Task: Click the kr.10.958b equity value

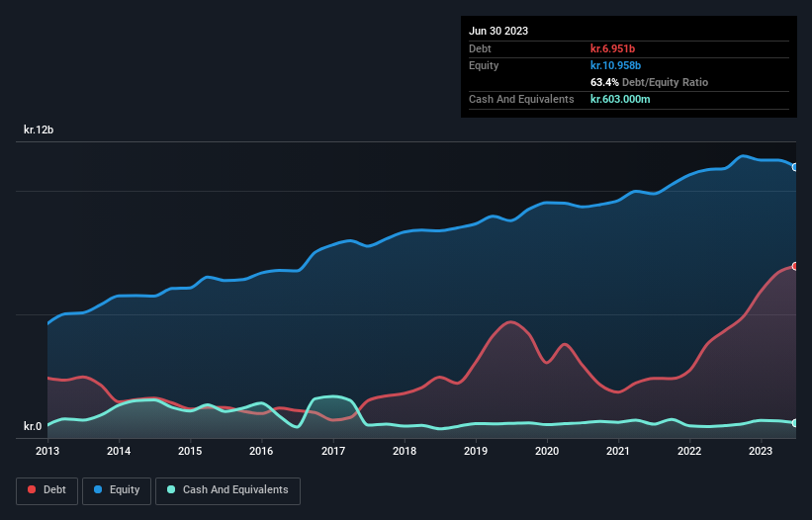Action: click(x=616, y=65)
